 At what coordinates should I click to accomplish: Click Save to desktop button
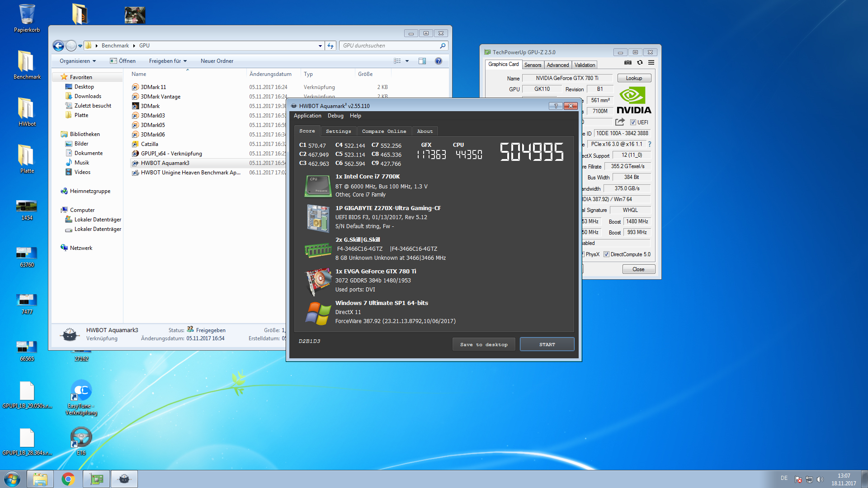tap(484, 344)
